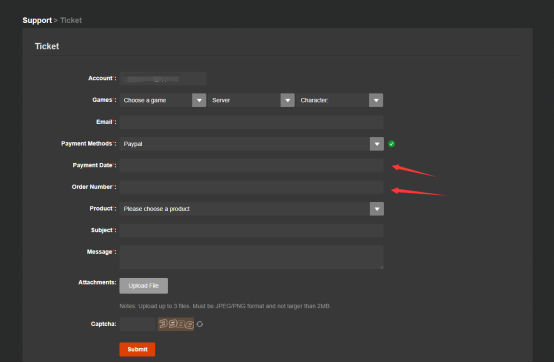Open the Choose a game dropdown arrow
The image size is (554, 363).
click(x=199, y=100)
